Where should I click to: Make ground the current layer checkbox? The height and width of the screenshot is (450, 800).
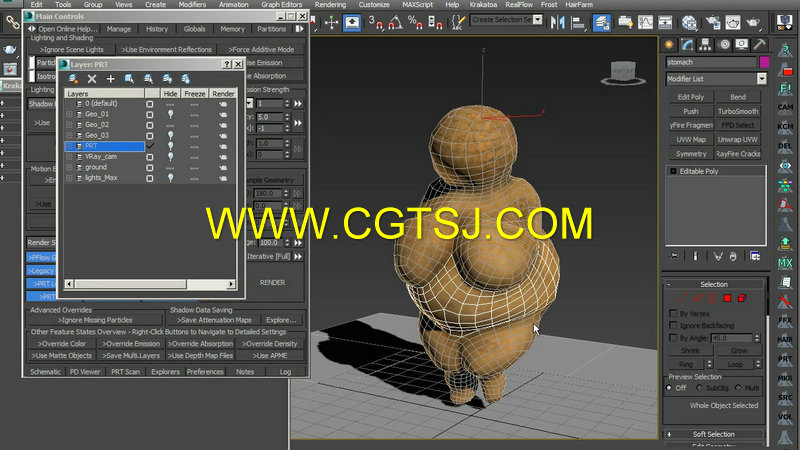pos(149,168)
